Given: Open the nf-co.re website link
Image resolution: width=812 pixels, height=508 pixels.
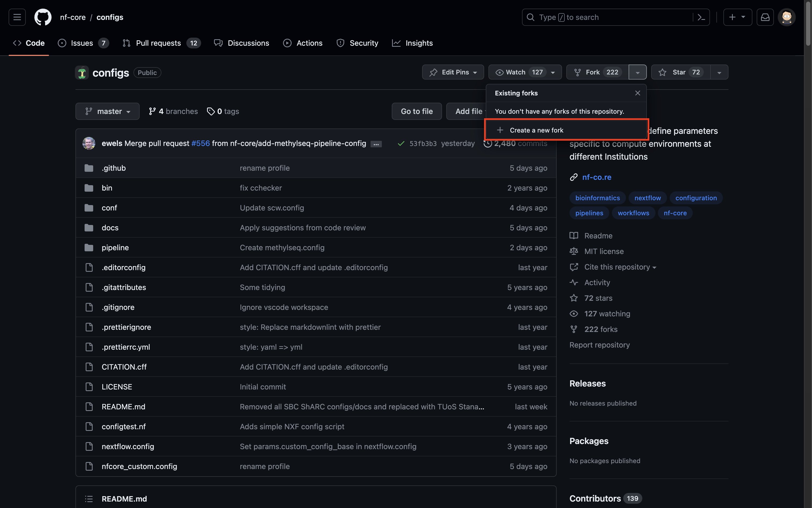Looking at the screenshot, I should [x=597, y=177].
